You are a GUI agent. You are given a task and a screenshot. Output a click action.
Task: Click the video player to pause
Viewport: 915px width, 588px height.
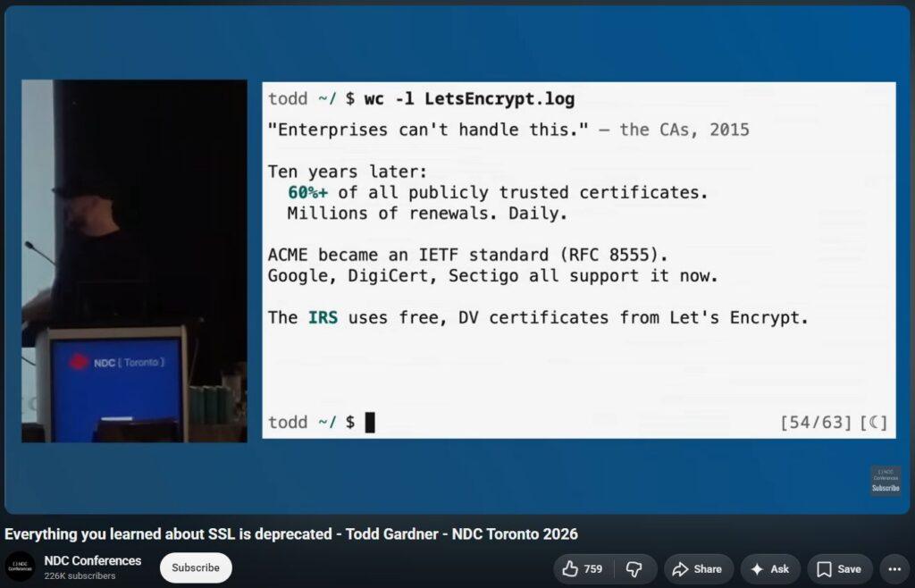(457, 259)
